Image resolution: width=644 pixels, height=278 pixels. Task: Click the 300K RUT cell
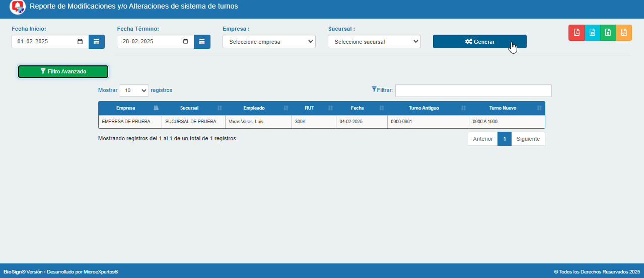coord(314,122)
